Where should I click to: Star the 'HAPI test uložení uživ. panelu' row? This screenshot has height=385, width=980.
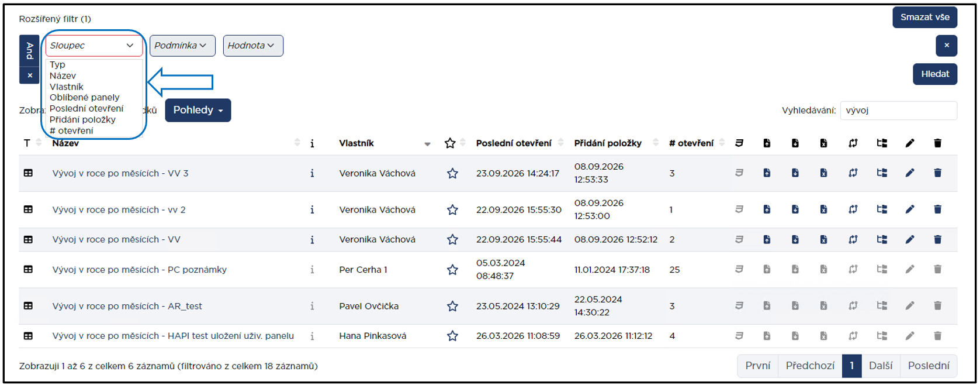(452, 336)
